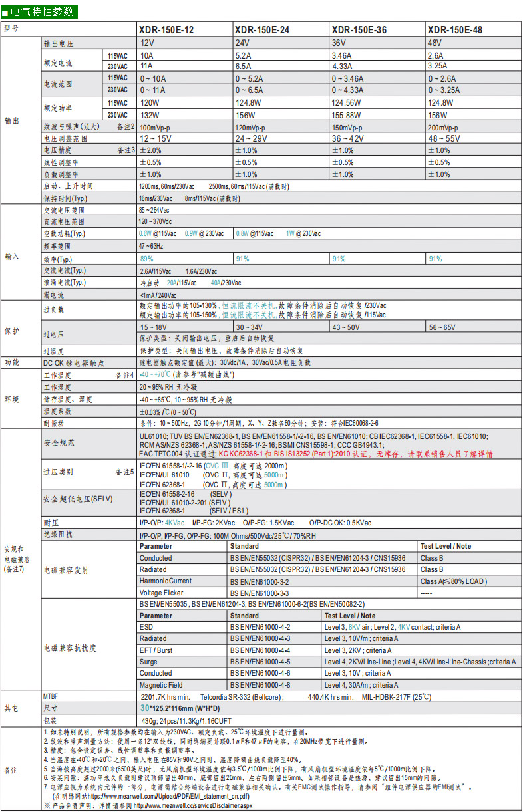The height and width of the screenshot is (812, 523).
Task: Select the 430g; 24pcs/11.3Kg/1.16CUFT packing value
Action: pyautogui.click(x=186, y=721)
